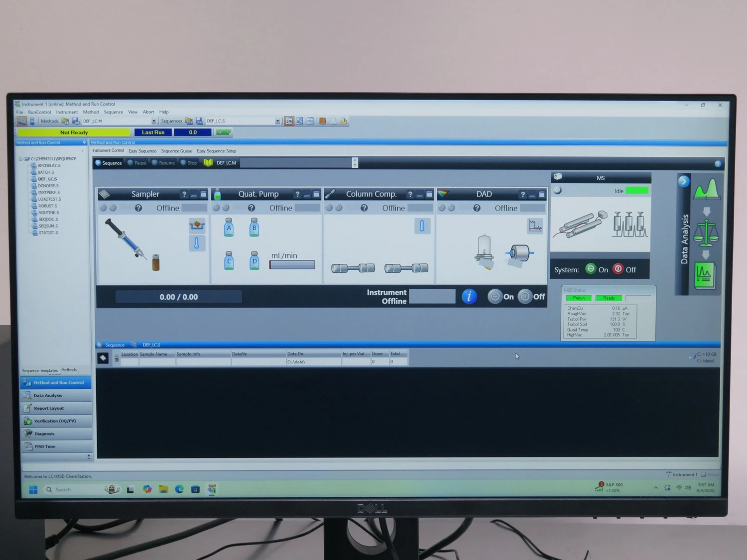Switch to the Easy Sequence tab
The width and height of the screenshot is (747, 560).
click(x=142, y=151)
